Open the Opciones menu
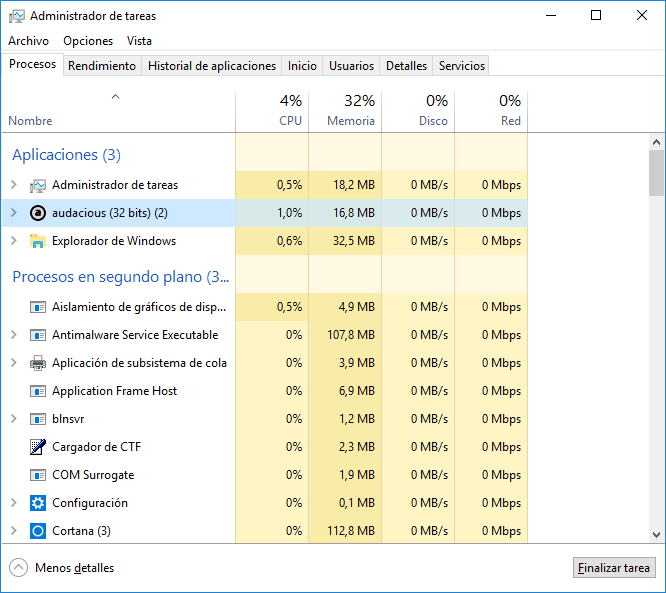The height and width of the screenshot is (593, 666). coord(88,41)
